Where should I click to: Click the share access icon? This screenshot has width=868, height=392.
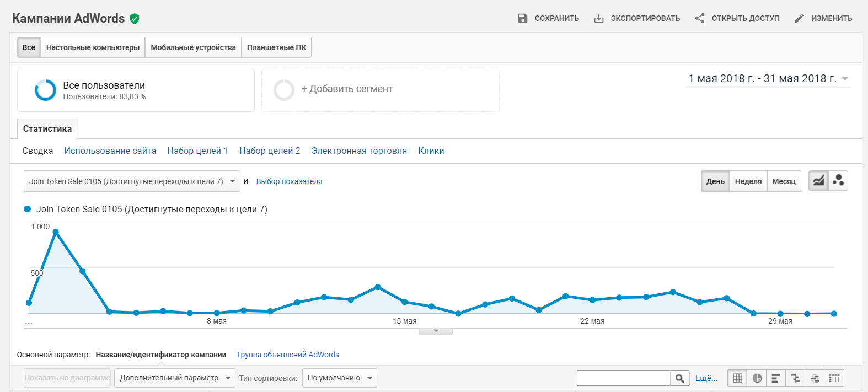(700, 18)
